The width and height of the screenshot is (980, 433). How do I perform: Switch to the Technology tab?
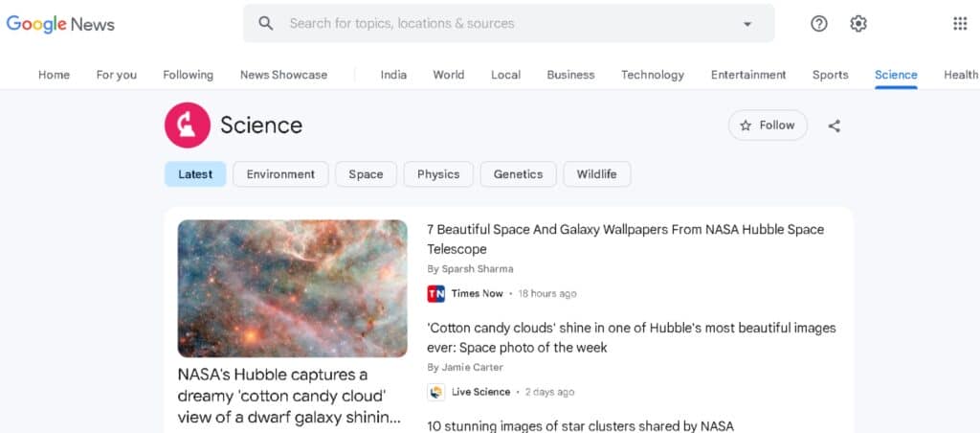652,75
